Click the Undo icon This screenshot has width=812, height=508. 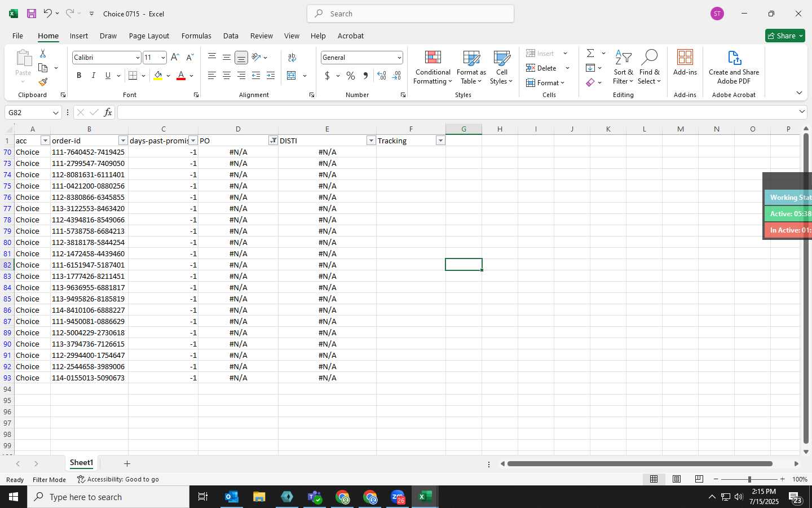coord(47,14)
